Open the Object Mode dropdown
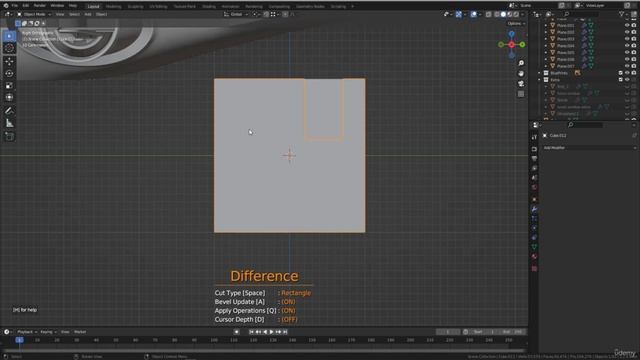The image size is (640, 360). (34, 14)
